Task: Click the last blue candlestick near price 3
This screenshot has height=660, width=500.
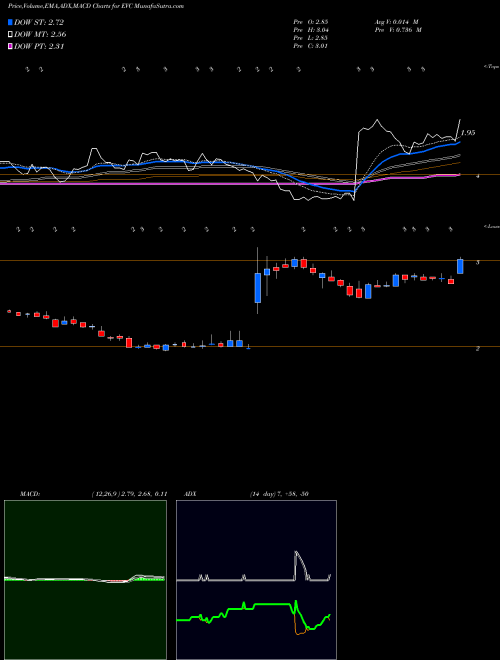Action: click(x=460, y=266)
